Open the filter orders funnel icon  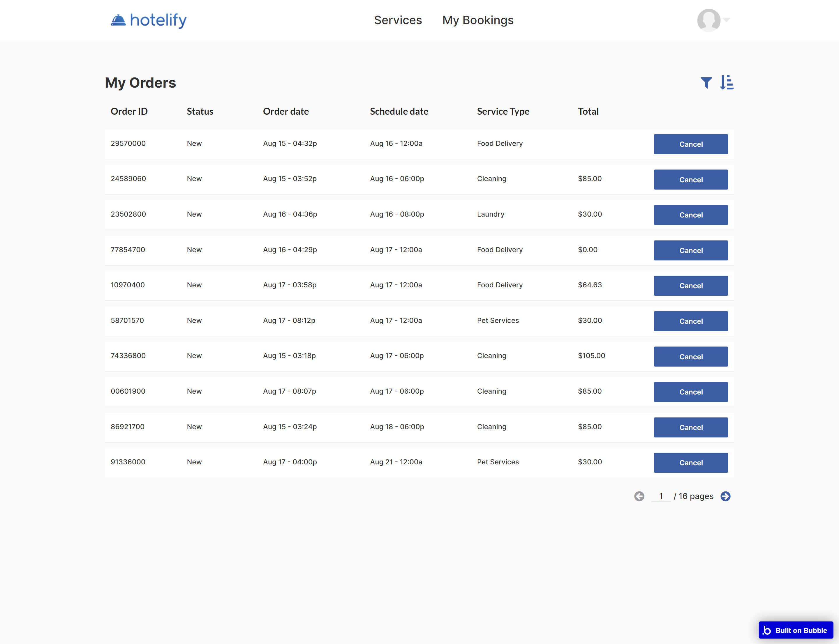(x=706, y=82)
